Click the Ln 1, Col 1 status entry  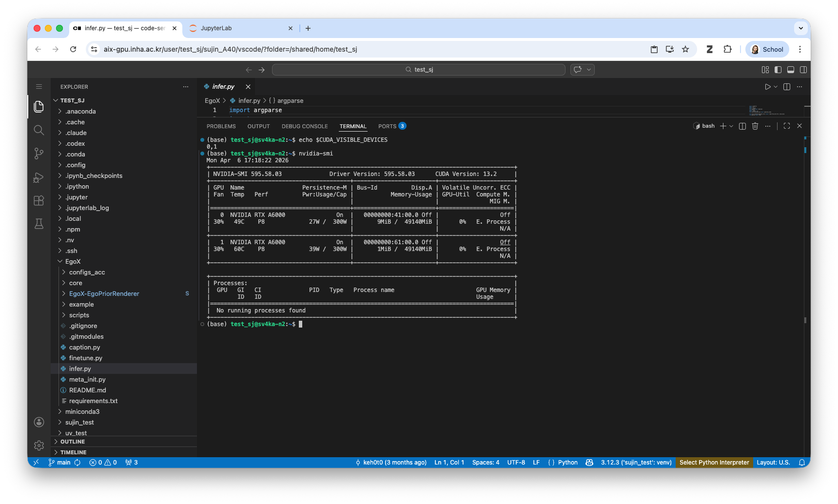449,463
